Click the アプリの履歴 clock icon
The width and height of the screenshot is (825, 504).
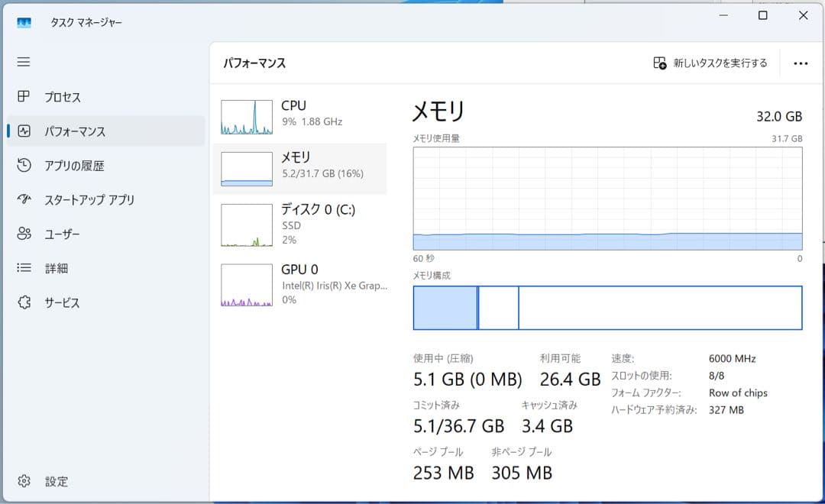click(x=24, y=166)
